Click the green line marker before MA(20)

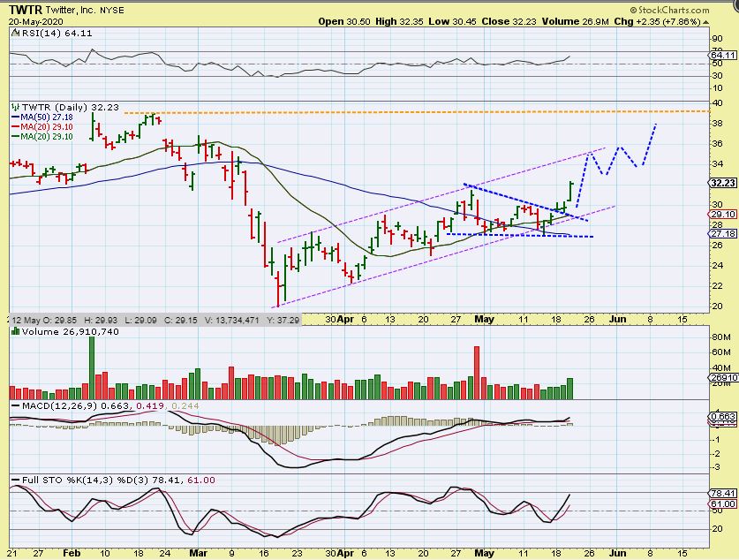[15, 137]
